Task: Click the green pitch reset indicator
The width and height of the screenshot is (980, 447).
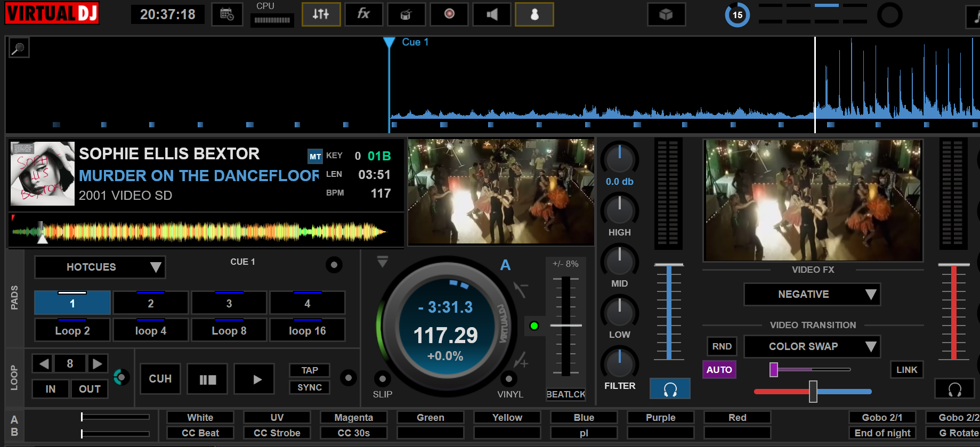Action: pos(534,326)
